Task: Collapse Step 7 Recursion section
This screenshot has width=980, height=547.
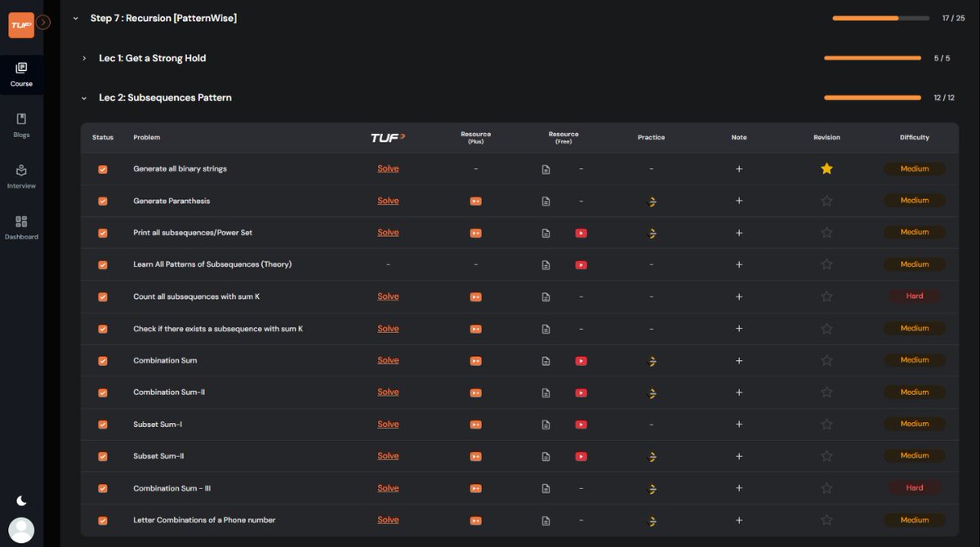Action: 76,18
